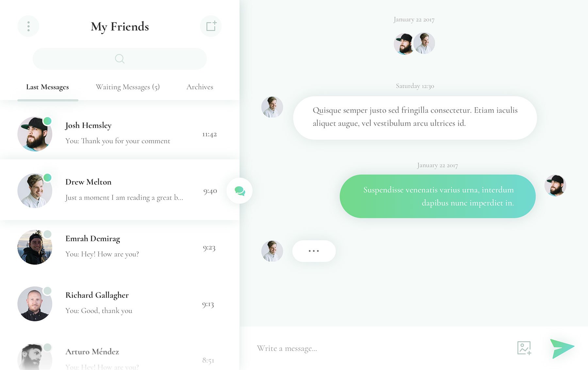Click the attach image icon
Image resolution: width=588 pixels, height=370 pixels.
pos(524,348)
